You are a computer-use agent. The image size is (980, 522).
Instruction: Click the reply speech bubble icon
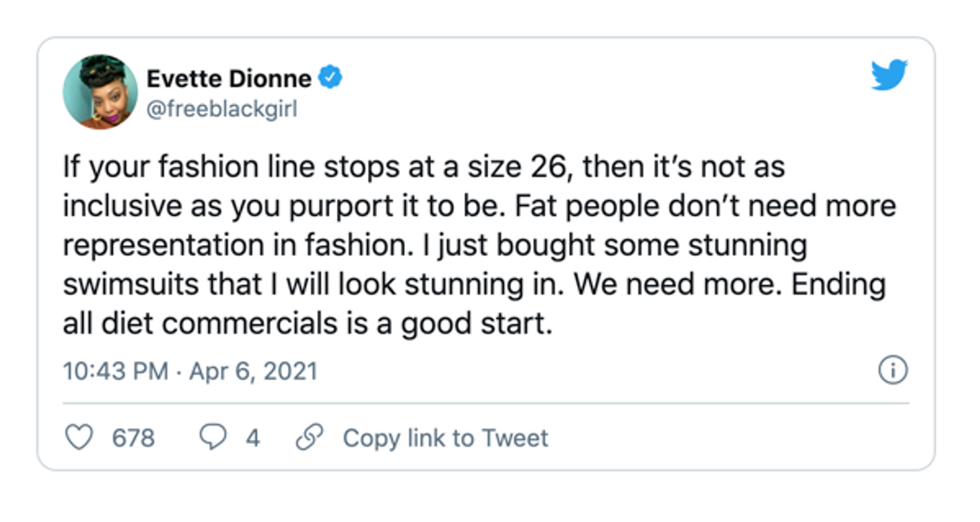pos(212,437)
